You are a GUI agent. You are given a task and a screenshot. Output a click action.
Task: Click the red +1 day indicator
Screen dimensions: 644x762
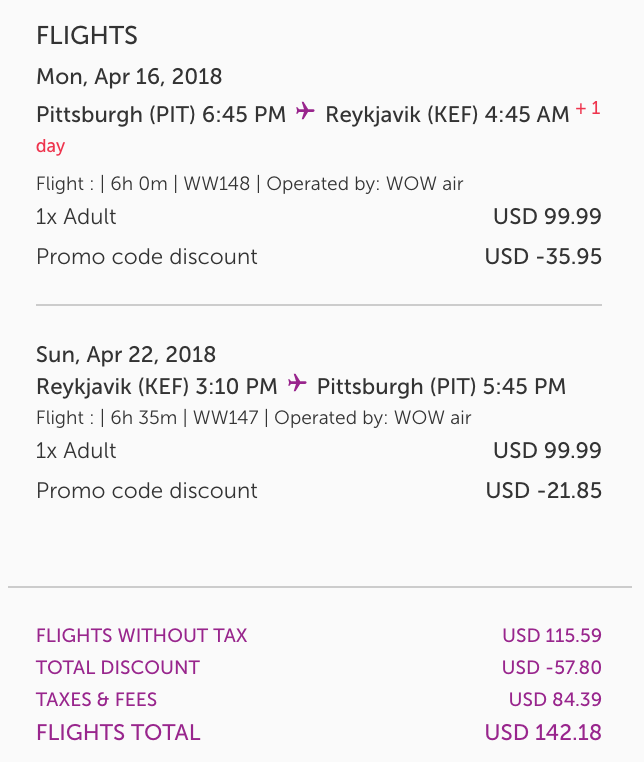[x=588, y=109]
